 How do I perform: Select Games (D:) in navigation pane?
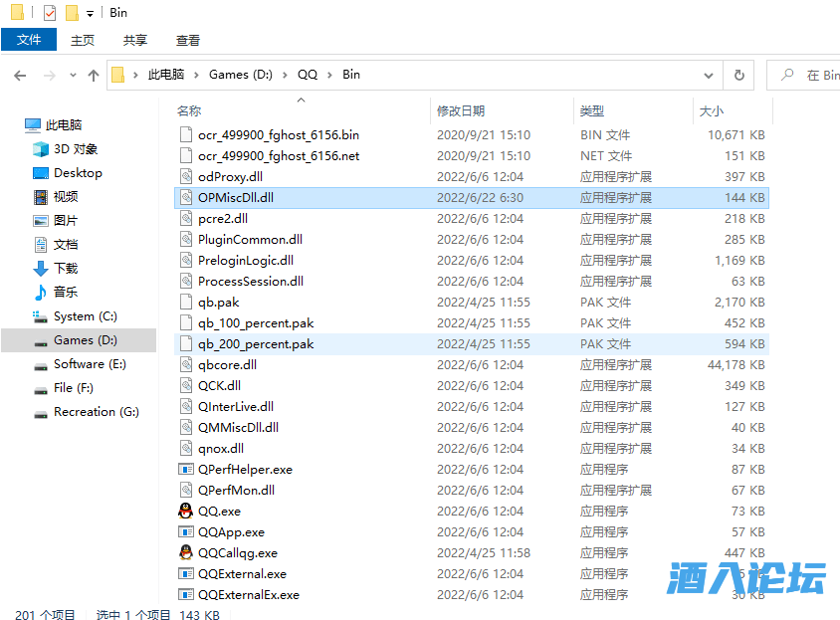[79, 340]
